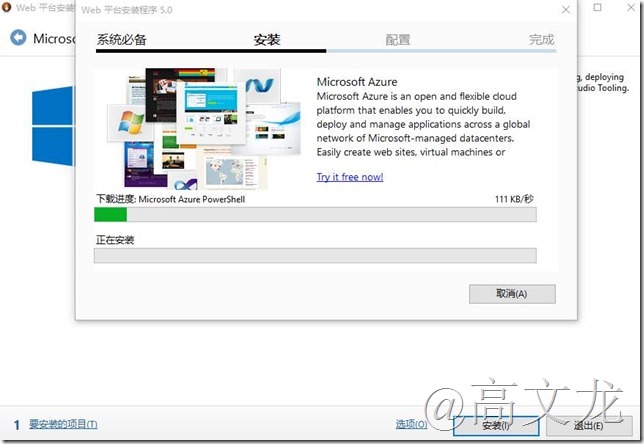The image size is (644, 444).
Task: Select the 安装 step tab
Action: (x=267, y=40)
